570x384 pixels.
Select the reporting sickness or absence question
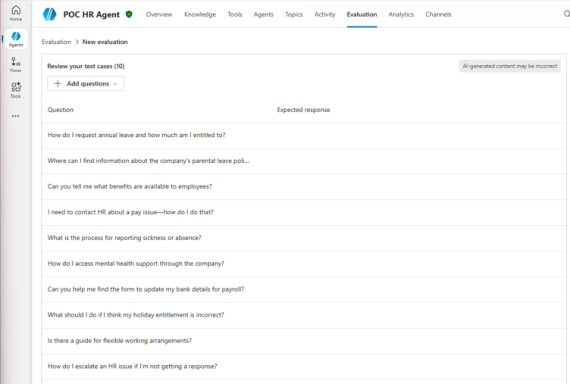tap(304, 238)
